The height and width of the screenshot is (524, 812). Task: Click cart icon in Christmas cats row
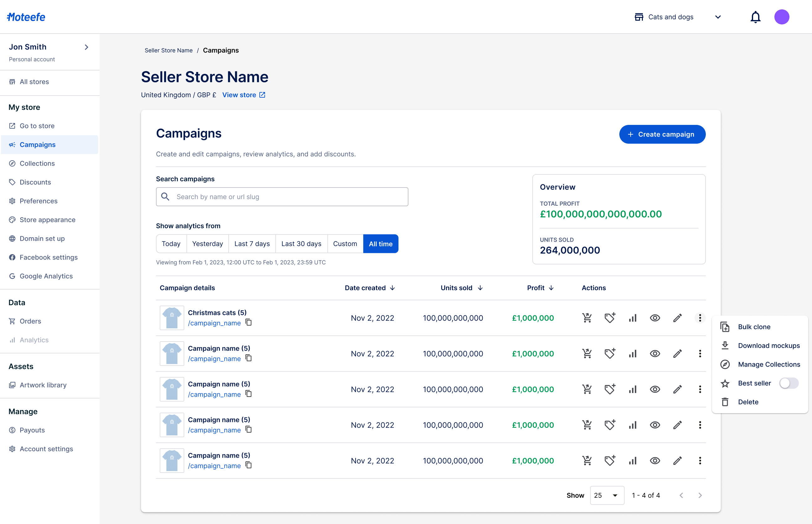click(x=587, y=318)
